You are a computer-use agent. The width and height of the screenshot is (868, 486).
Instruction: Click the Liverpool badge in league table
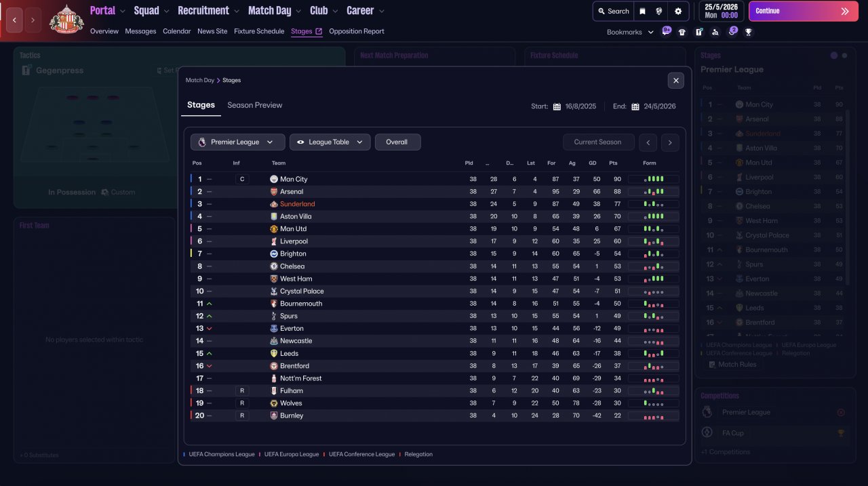coord(274,241)
